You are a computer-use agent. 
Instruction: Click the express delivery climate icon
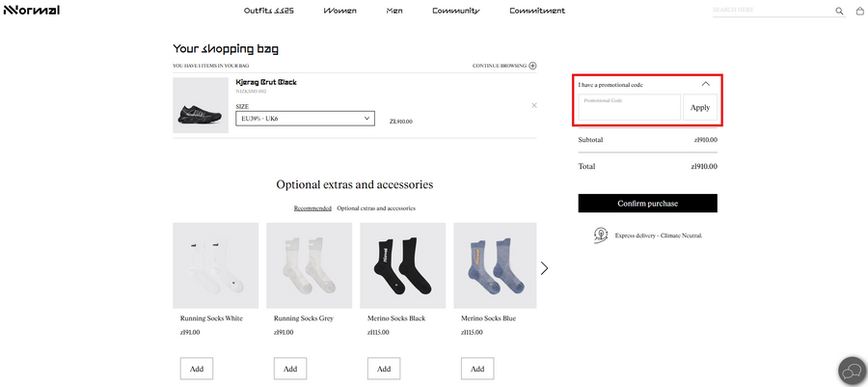click(x=600, y=235)
